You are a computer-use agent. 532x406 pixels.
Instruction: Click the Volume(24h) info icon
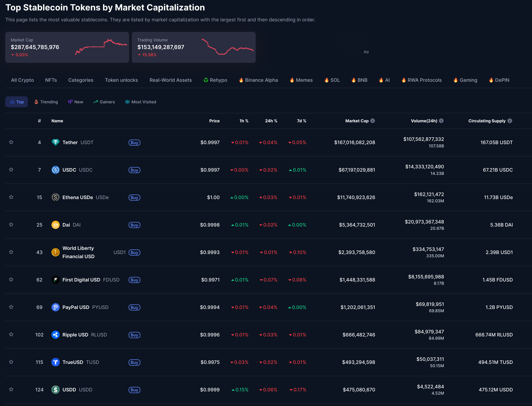(441, 121)
